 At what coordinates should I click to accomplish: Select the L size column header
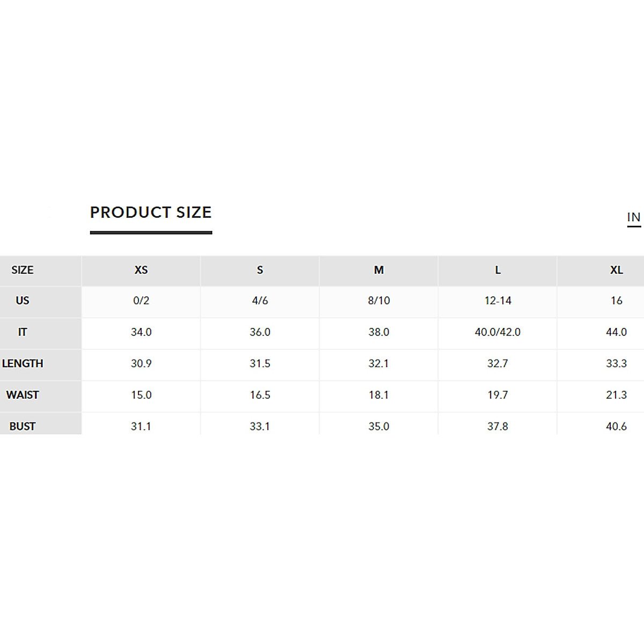(x=497, y=270)
